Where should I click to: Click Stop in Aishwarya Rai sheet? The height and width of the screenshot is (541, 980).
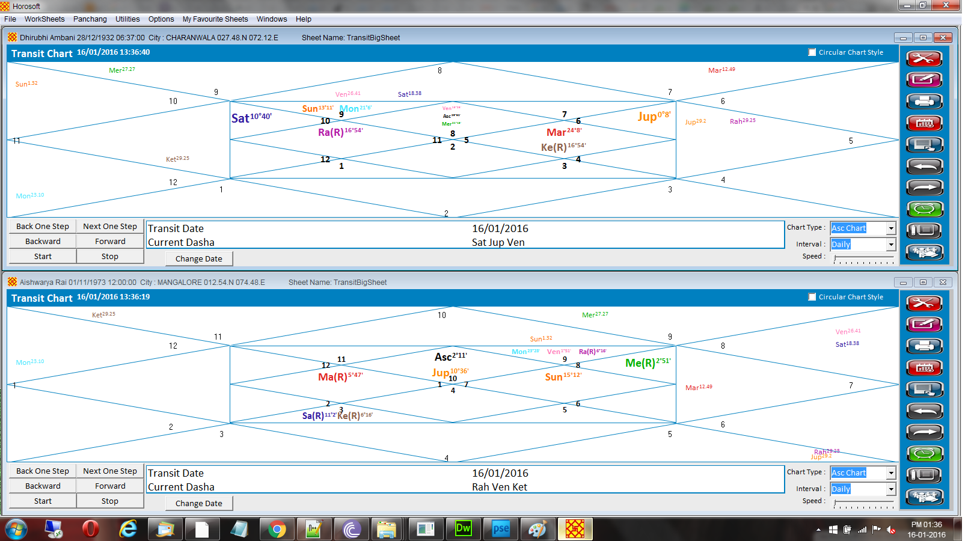(110, 501)
